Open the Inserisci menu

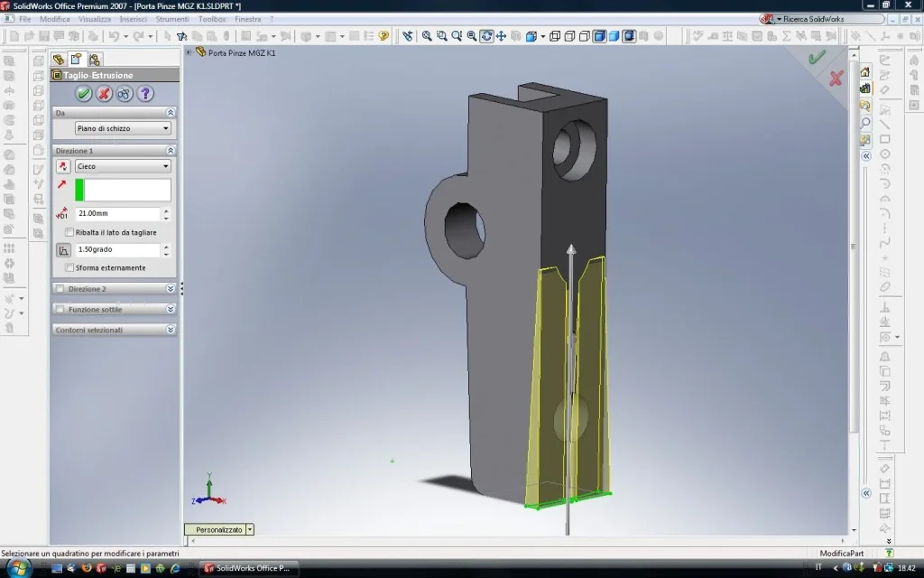134,19
